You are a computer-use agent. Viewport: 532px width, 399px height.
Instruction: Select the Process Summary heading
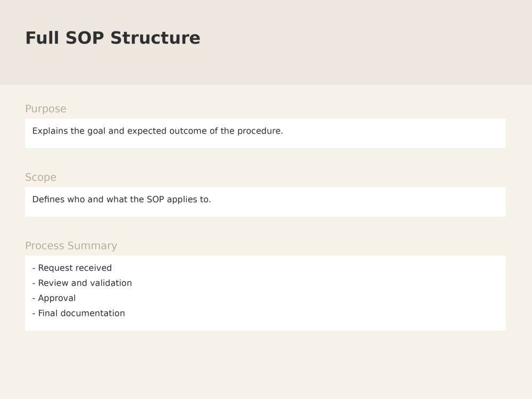71,246
